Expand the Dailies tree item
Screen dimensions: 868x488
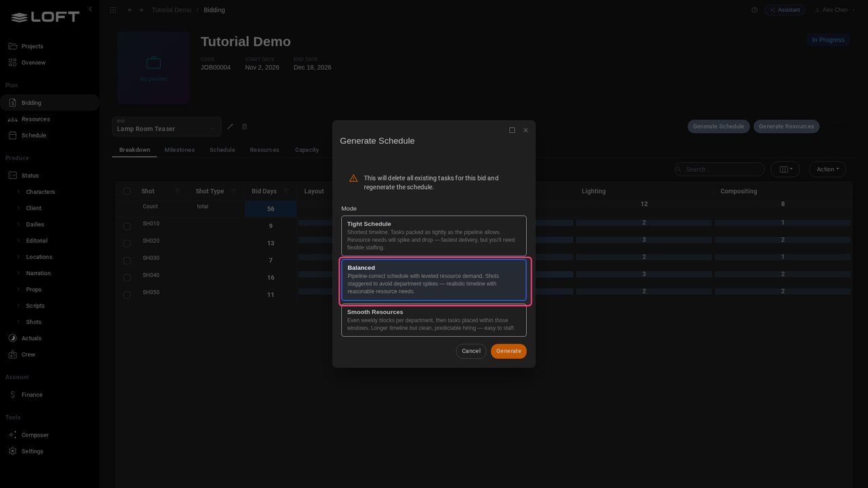18,224
